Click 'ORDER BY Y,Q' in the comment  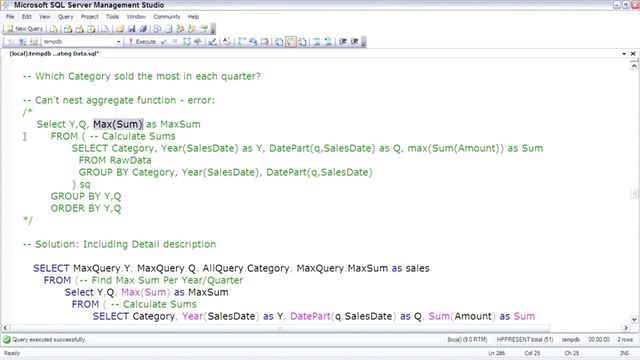click(x=86, y=208)
